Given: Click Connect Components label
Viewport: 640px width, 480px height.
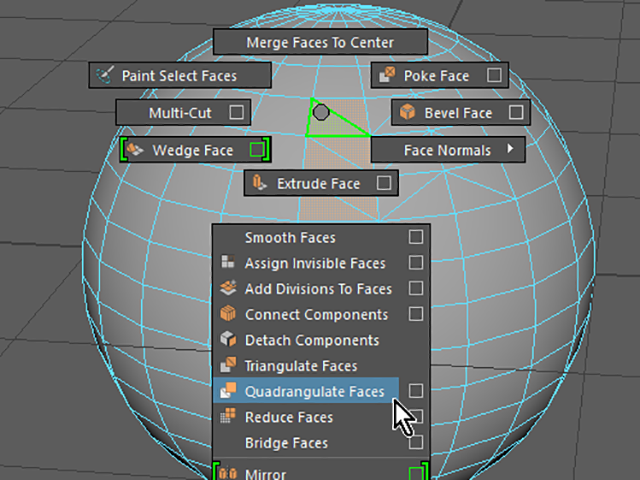Looking at the screenshot, I should pyautogui.click(x=316, y=314).
